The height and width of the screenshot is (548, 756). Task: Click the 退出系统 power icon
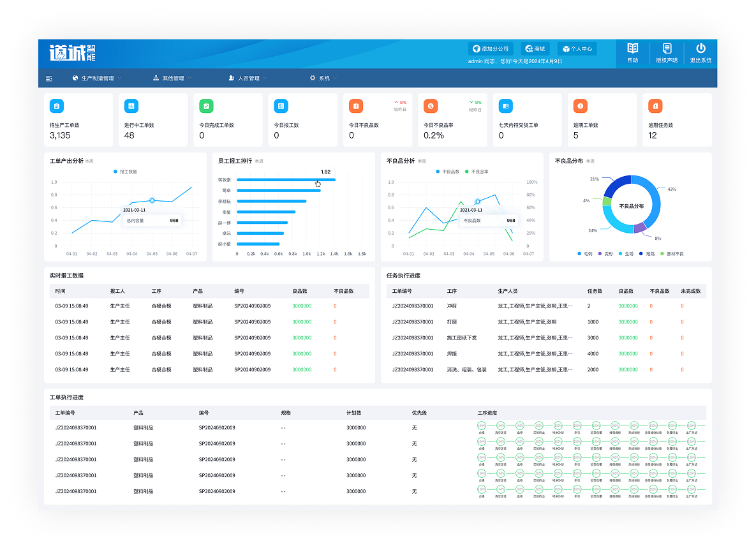click(x=700, y=48)
